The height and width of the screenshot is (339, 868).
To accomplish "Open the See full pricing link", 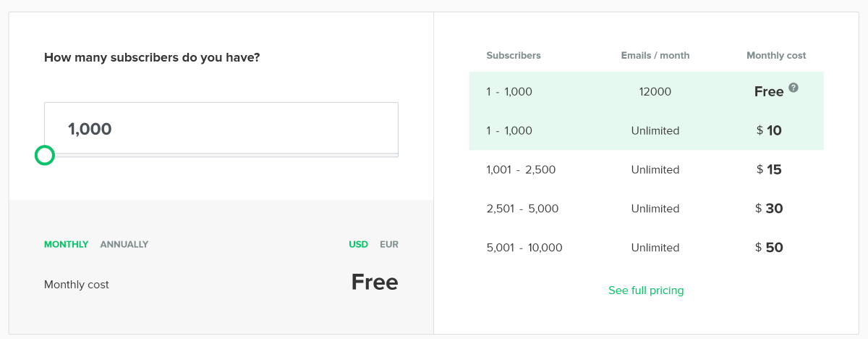I will [646, 290].
